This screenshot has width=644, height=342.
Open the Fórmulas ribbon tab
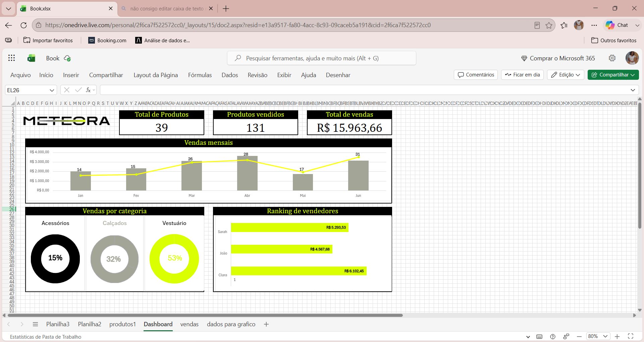200,75
